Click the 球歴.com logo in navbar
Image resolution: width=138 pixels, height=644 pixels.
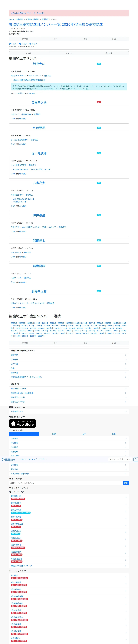click(8, 459)
